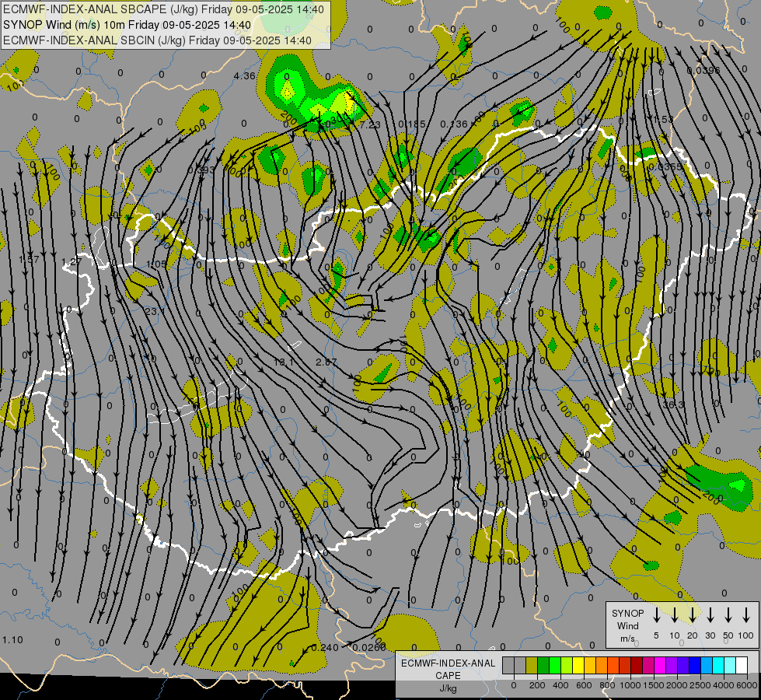Pick the dark red swatch right of 1000
This screenshot has height=700, width=761.
[637, 665]
